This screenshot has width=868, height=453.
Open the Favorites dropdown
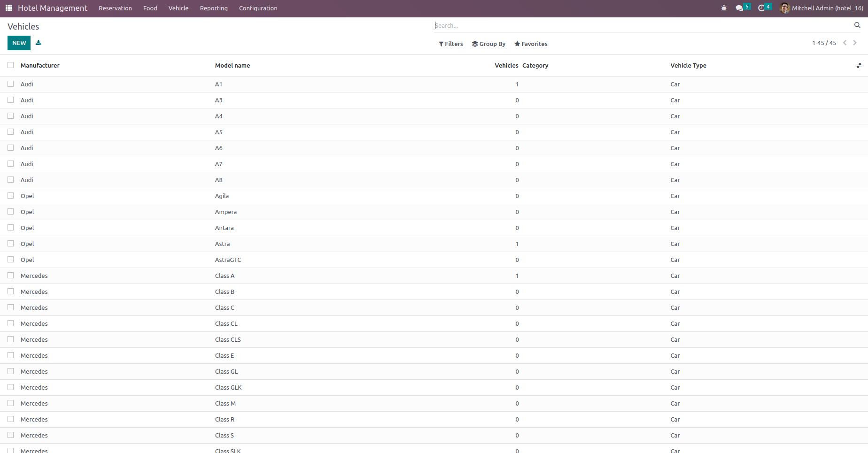click(531, 44)
